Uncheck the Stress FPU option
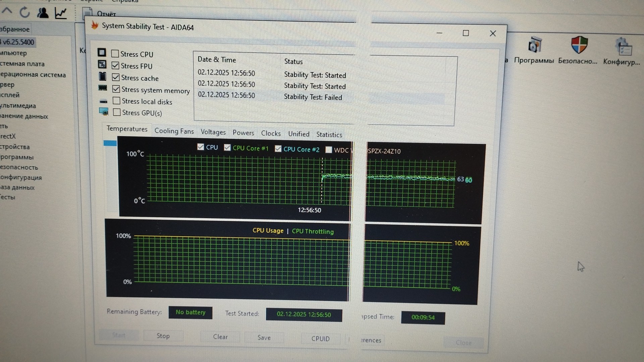Image resolution: width=644 pixels, height=362 pixels. (x=115, y=65)
